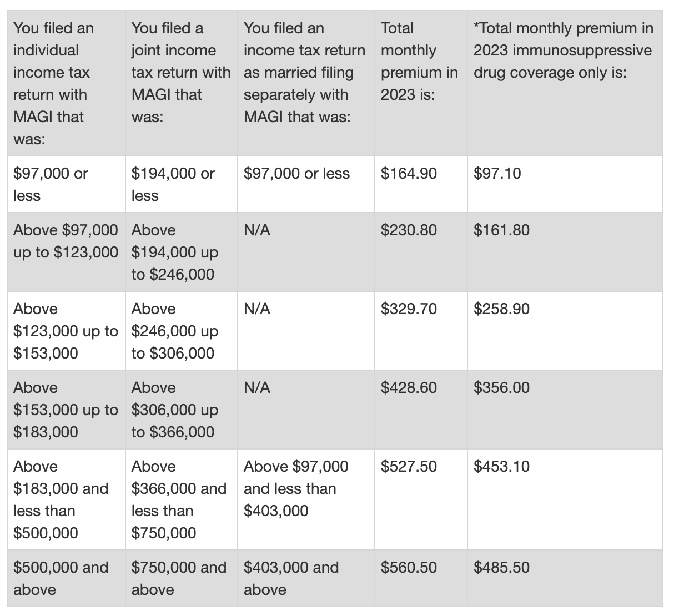Click the immunosuppressive drug coverage column header
Screen dimensions: 674x616
[x=563, y=51]
